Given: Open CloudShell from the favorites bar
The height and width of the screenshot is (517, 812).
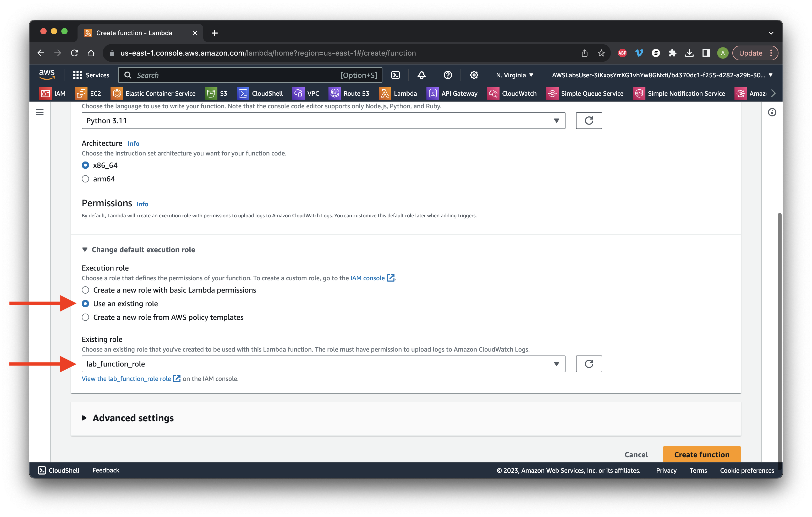Looking at the screenshot, I should [x=260, y=94].
